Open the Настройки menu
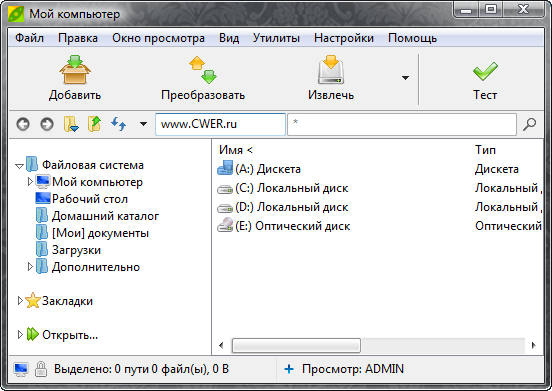552x391 pixels. [344, 38]
